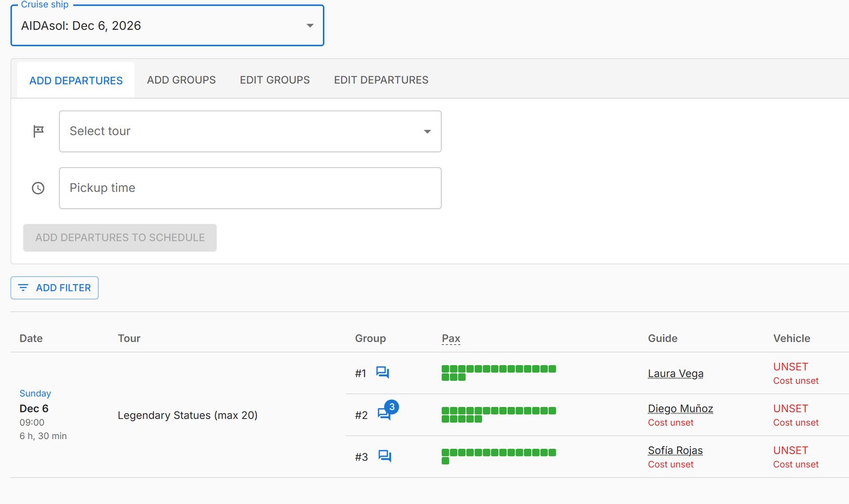This screenshot has height=504, width=849.
Task: Open guide Diego Muñoz link
Action: pyautogui.click(x=680, y=409)
